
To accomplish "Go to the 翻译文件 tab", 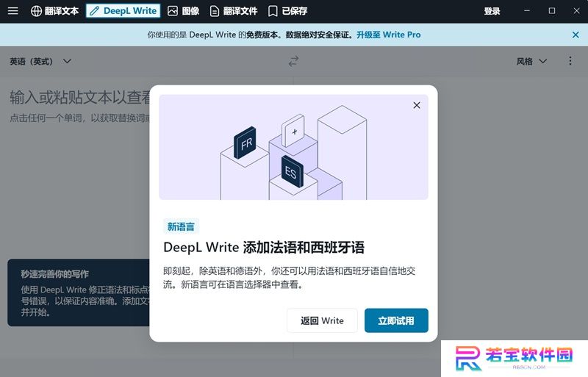I will pos(234,11).
